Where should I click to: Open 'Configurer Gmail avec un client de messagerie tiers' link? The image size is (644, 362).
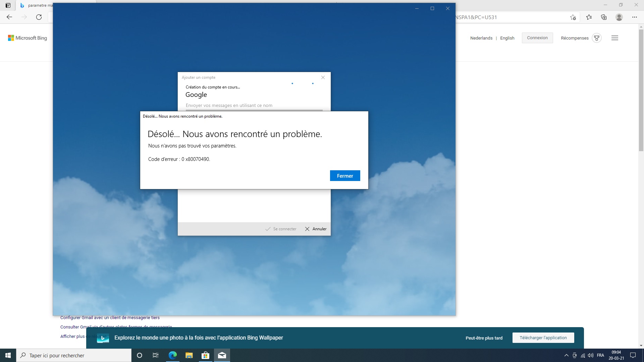tap(110, 318)
